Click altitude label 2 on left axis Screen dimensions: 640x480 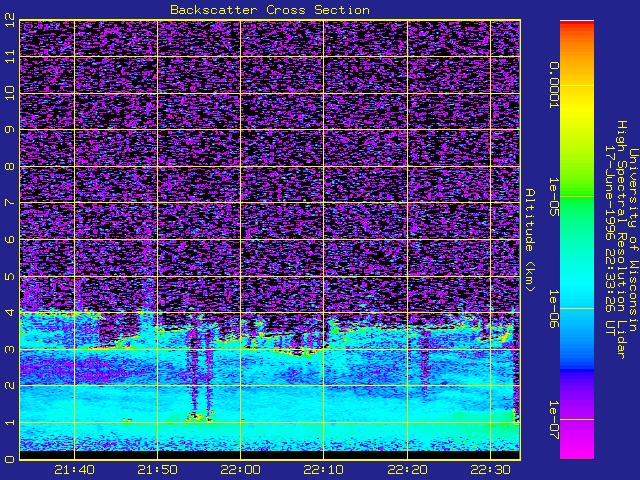point(10,385)
